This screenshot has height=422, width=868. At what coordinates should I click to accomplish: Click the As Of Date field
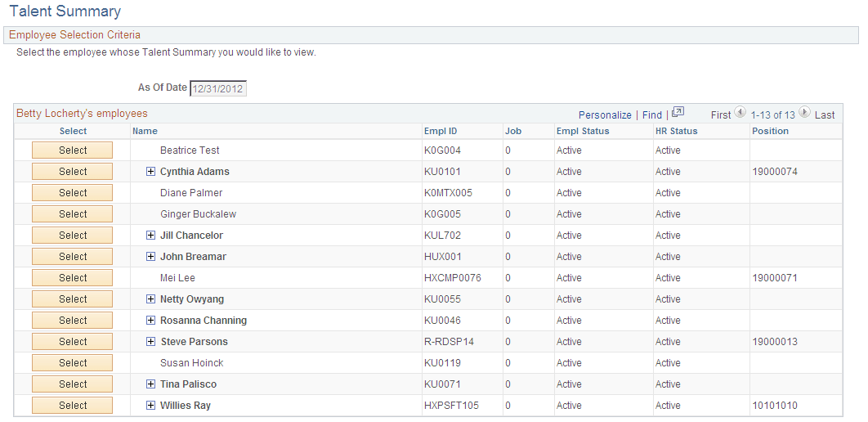click(x=218, y=88)
